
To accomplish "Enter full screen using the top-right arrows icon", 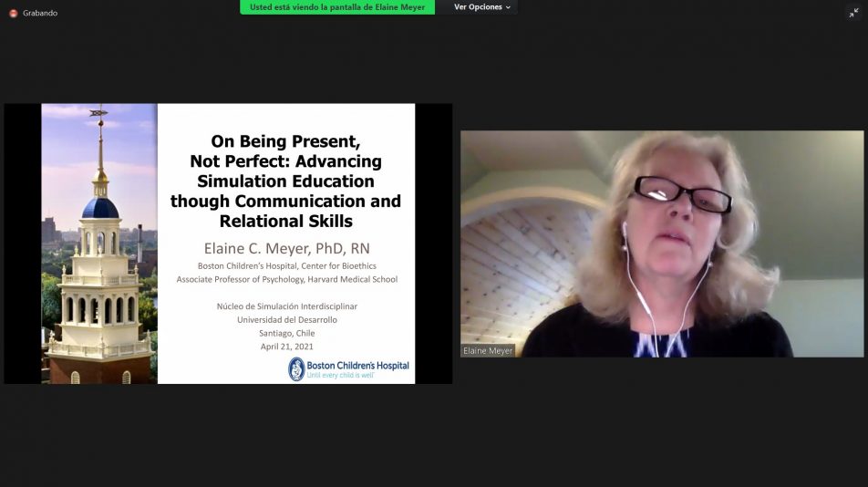I will [x=853, y=13].
